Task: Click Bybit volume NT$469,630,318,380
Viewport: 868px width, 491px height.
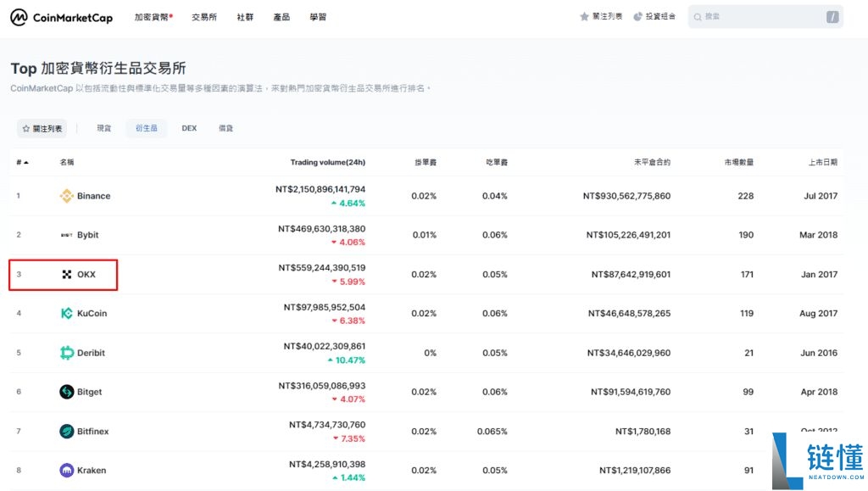Action: click(x=321, y=229)
